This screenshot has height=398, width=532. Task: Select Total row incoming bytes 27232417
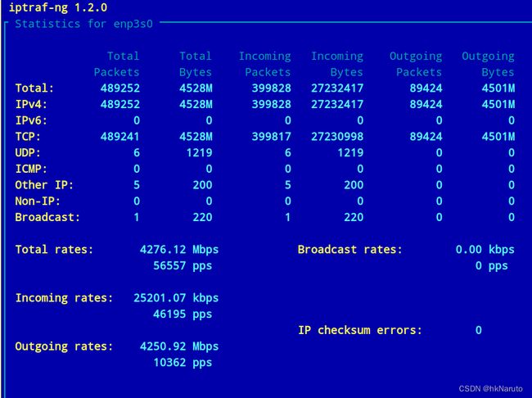click(337, 88)
